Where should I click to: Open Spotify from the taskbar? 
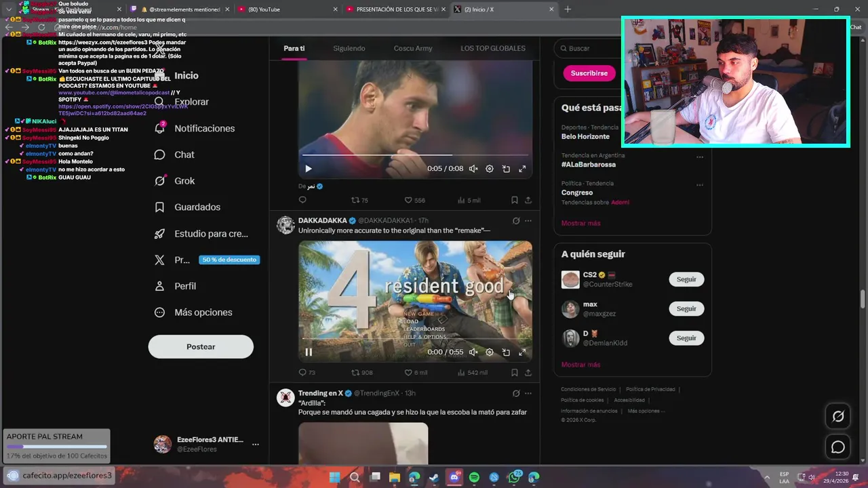(474, 477)
